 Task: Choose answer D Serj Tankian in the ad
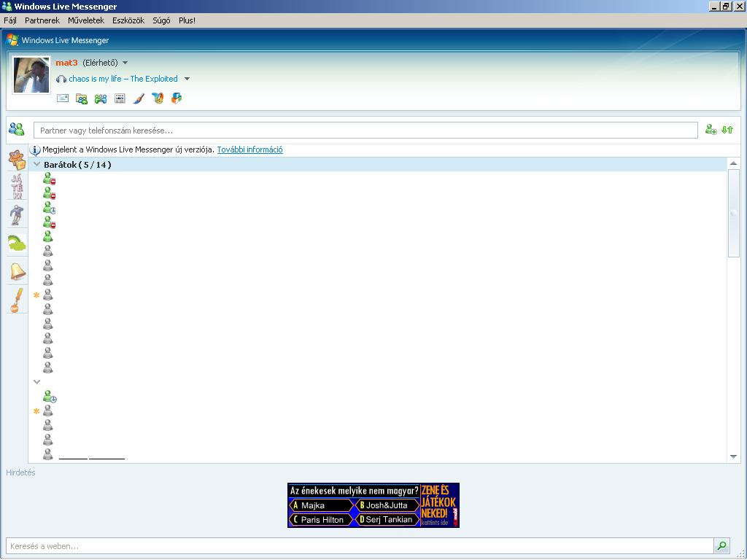click(387, 519)
